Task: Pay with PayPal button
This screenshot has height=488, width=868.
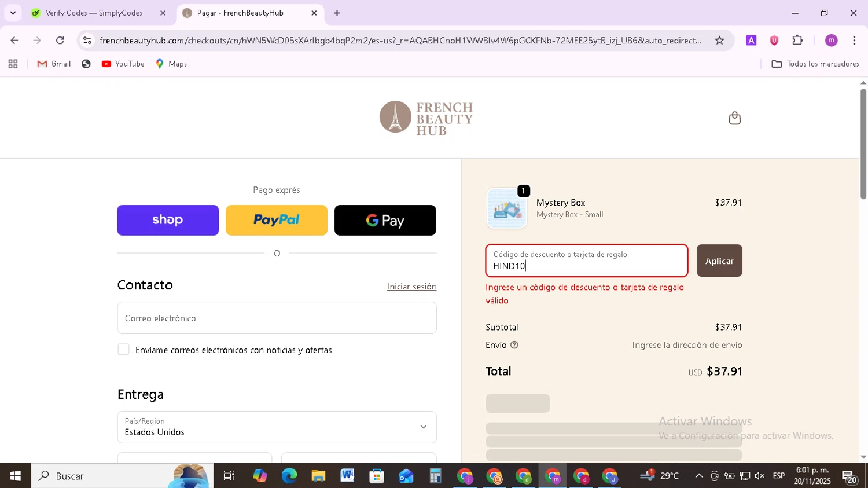Action: point(277,220)
